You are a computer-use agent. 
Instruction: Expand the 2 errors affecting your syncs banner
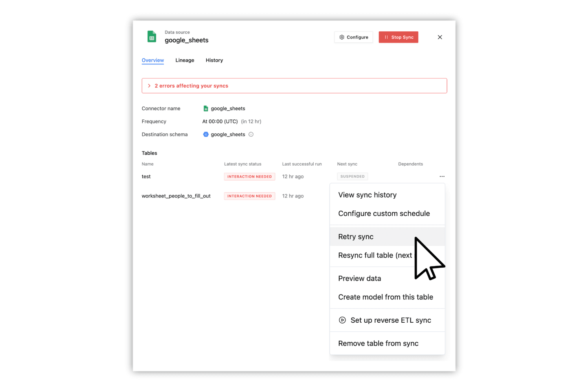coord(191,86)
